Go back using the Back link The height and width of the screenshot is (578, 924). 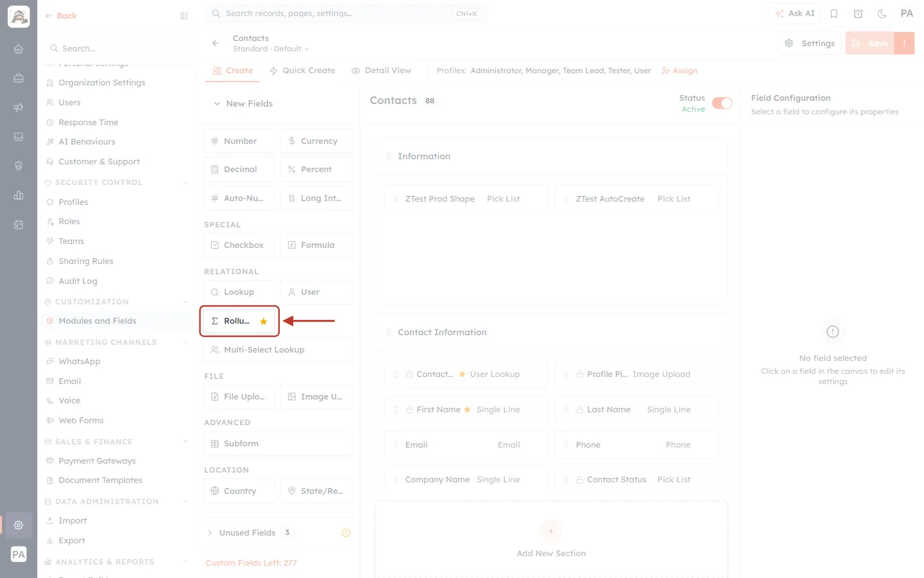(x=61, y=16)
